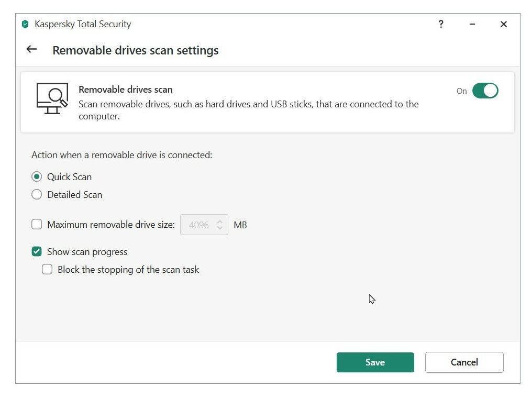This screenshot has width=532, height=399.
Task: Increase drive size with the up stepper arrow
Action: click(220, 221)
